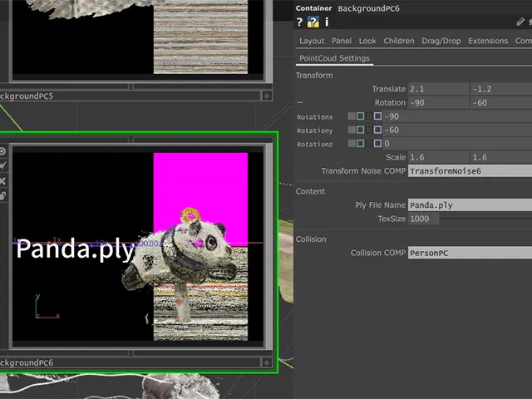Select the PointCoud Settings tab
This screenshot has width=532, height=399.
(334, 58)
